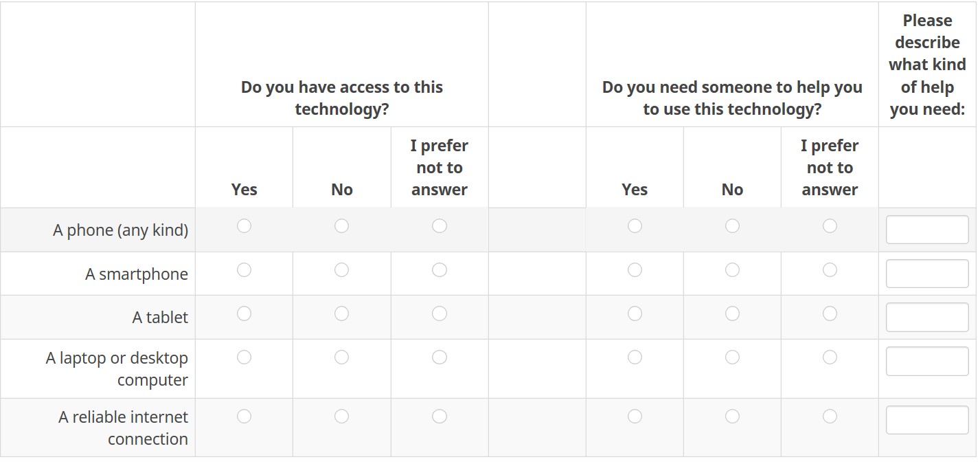Select No for needing laptop help

(x=732, y=357)
